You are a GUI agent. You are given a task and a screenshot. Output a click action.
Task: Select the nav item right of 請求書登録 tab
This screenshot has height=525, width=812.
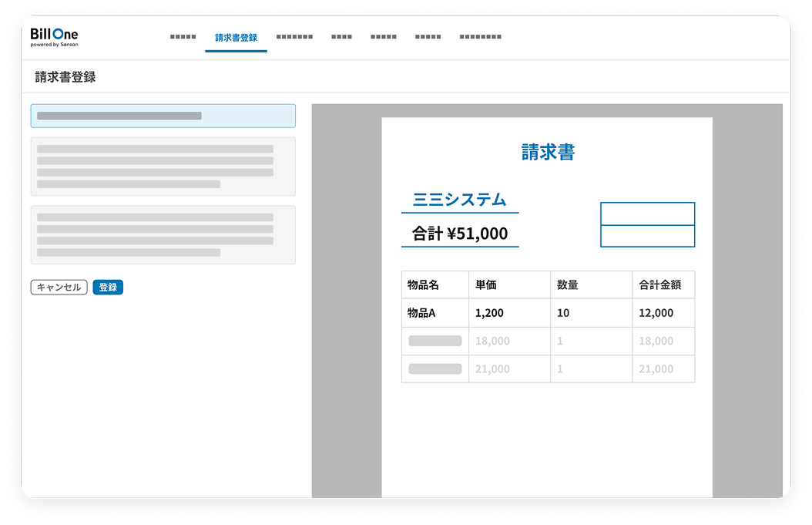point(294,37)
